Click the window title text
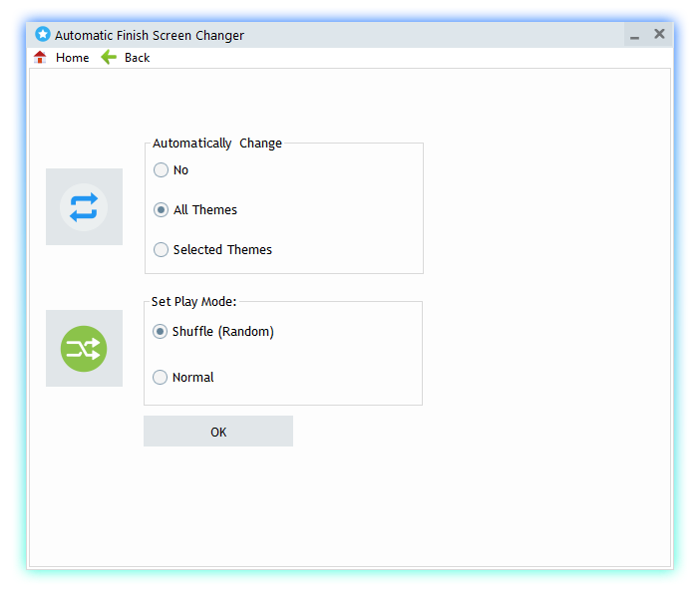The width and height of the screenshot is (700, 592). point(150,36)
